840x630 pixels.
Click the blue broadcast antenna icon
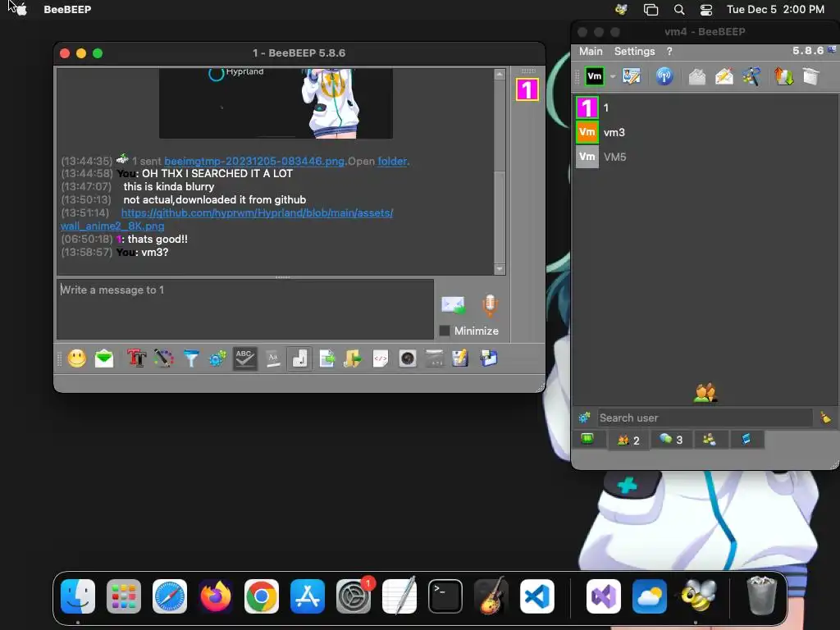click(x=664, y=76)
